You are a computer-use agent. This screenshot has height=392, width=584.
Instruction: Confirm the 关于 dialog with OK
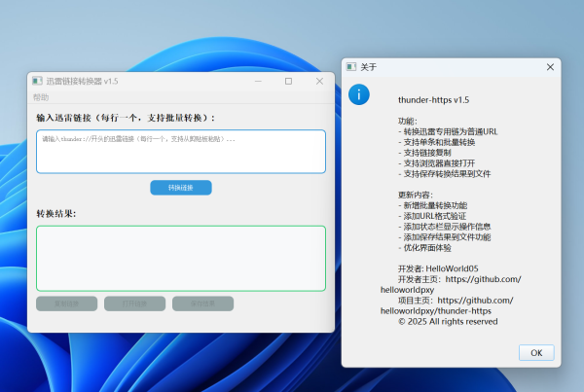tap(536, 352)
